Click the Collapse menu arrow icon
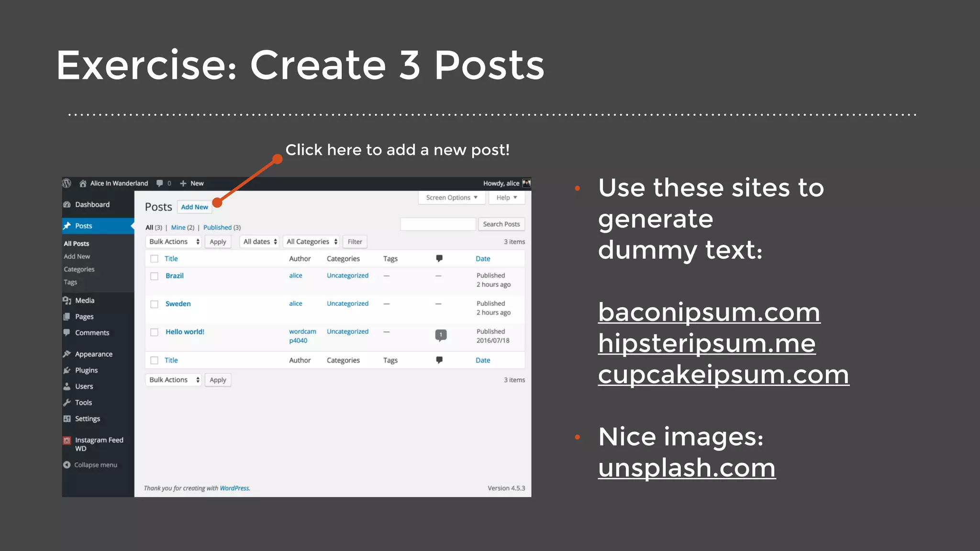The image size is (980, 551). [x=67, y=465]
